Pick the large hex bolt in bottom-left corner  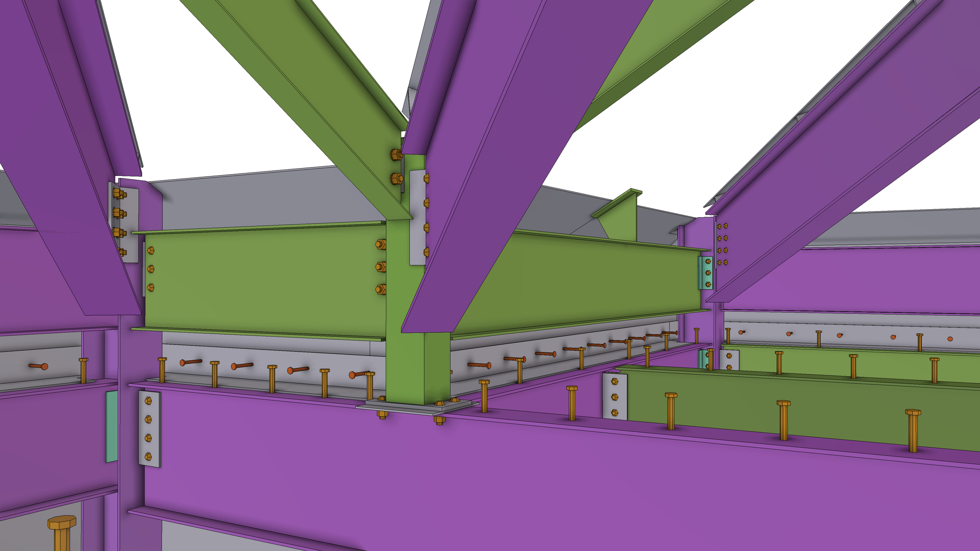pos(62,533)
